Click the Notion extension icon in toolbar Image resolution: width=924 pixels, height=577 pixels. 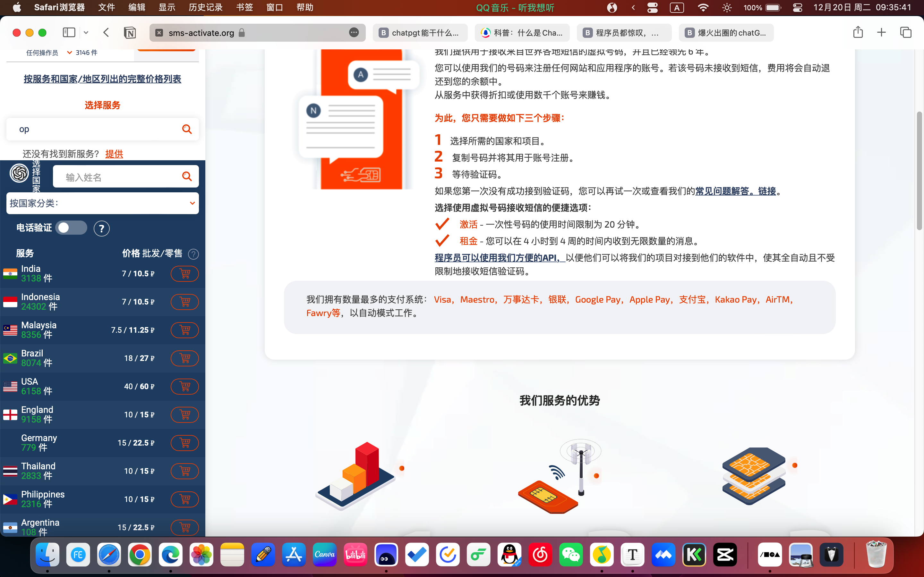coord(130,33)
